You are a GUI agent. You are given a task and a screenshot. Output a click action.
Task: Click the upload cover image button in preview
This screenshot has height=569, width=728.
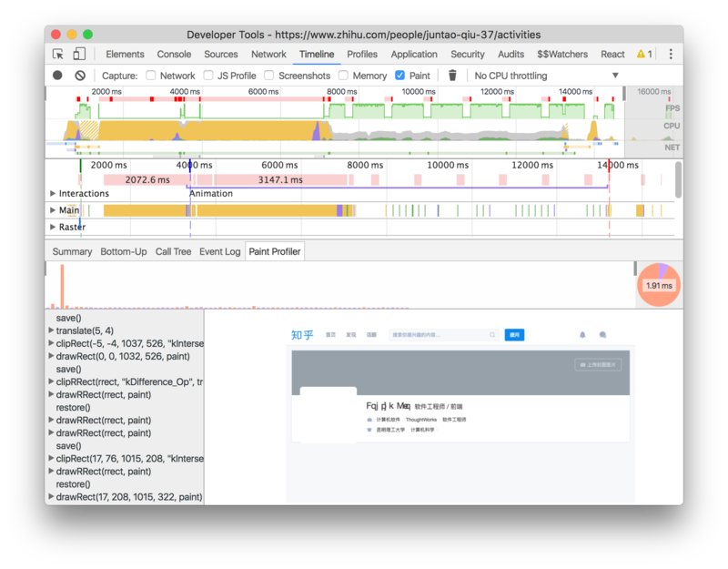point(598,365)
